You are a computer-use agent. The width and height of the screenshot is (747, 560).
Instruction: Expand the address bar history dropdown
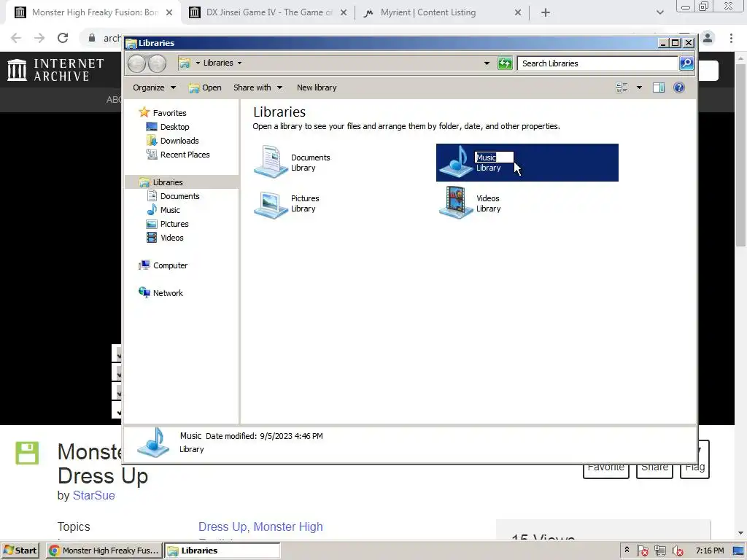pyautogui.click(x=487, y=63)
